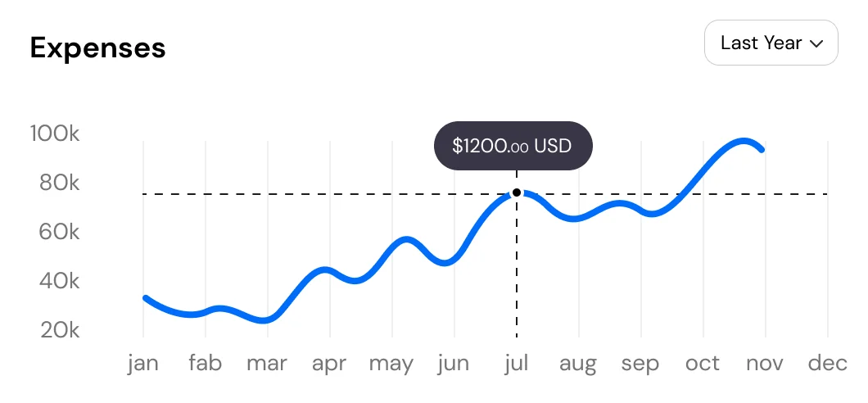Select the nov month label

click(765, 363)
